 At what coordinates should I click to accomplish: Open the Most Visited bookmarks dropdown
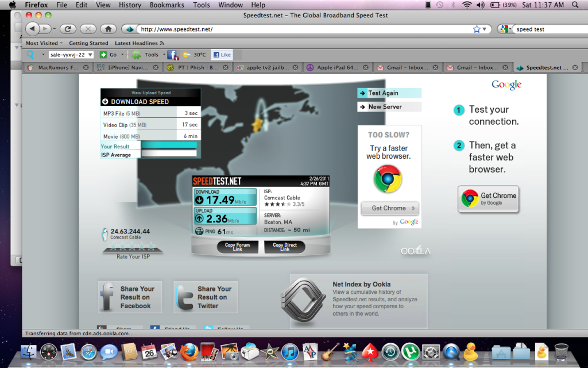tap(44, 43)
